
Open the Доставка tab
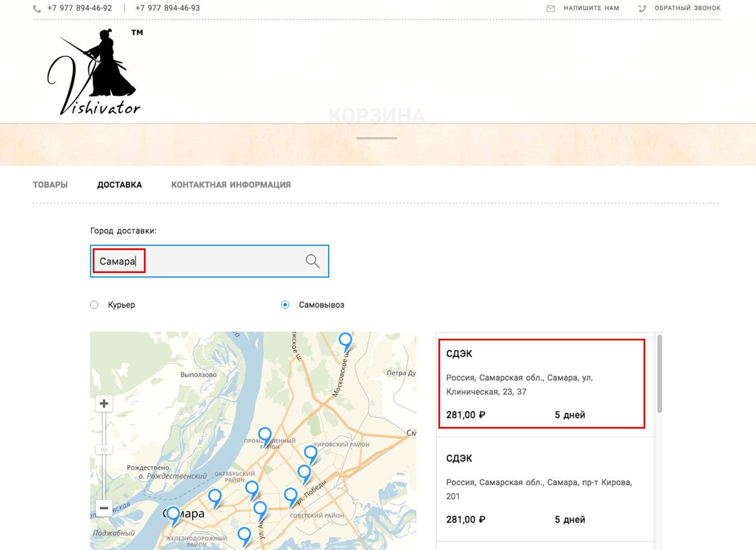tap(119, 185)
